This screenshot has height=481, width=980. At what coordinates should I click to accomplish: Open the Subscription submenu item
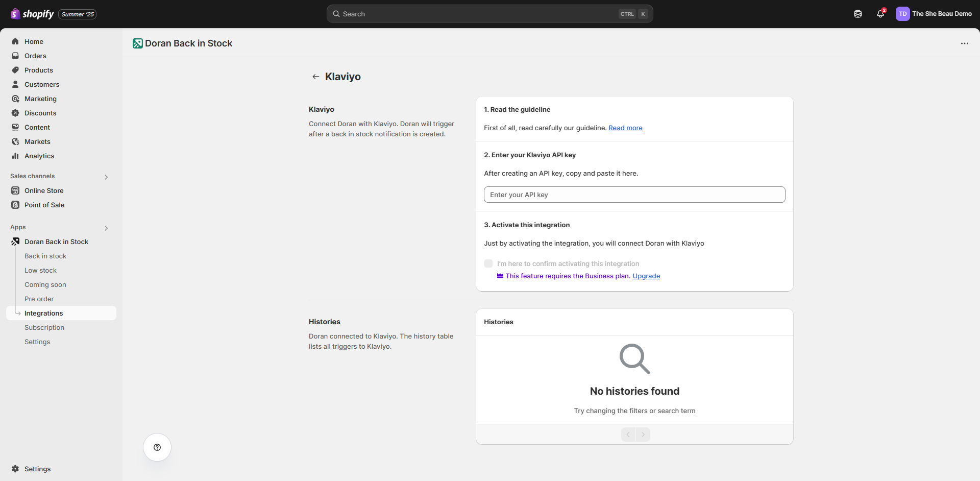pos(44,327)
